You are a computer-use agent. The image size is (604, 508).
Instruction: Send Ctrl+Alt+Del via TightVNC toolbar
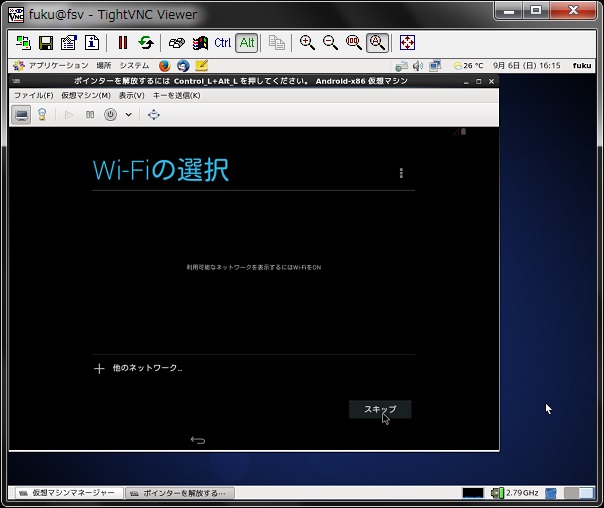pyautogui.click(x=200, y=43)
